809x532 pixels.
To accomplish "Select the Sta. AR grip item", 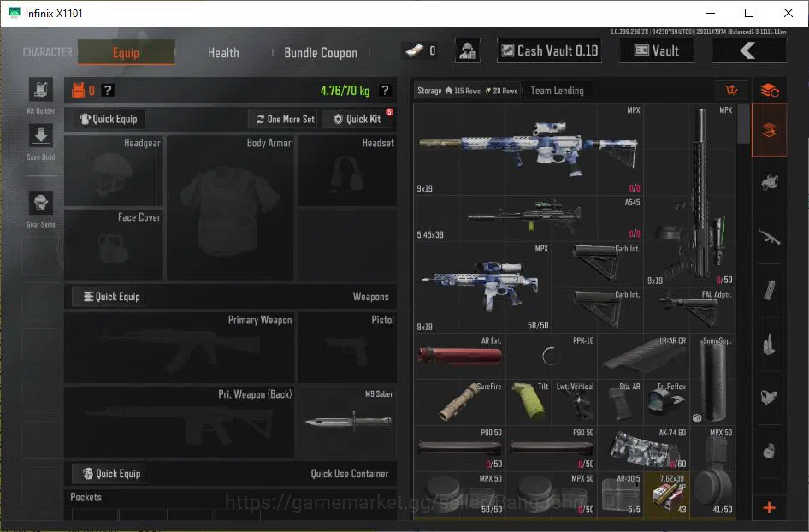I will click(621, 403).
